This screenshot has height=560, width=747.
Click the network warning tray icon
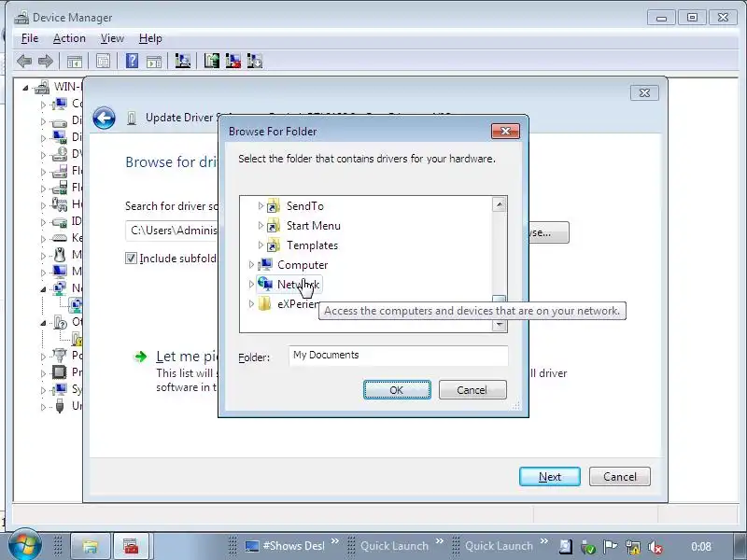[633, 547]
